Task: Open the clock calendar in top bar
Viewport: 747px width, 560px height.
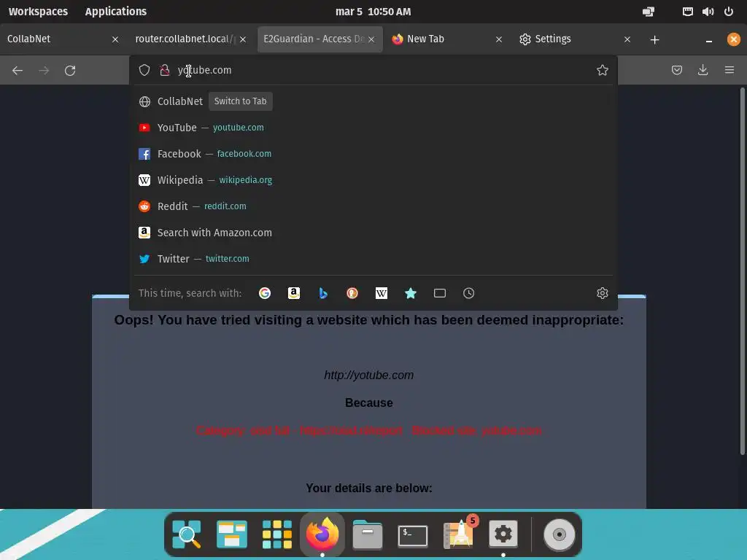Action: click(x=373, y=12)
